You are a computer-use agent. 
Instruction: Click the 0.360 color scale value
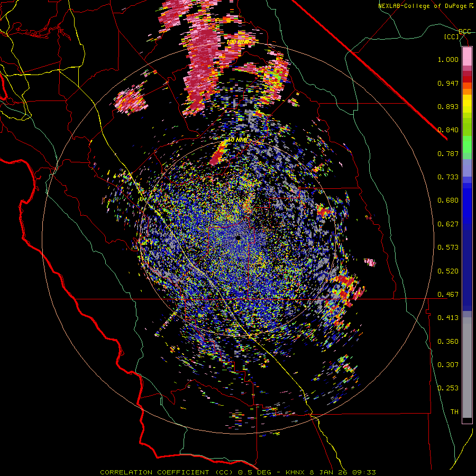448,342
